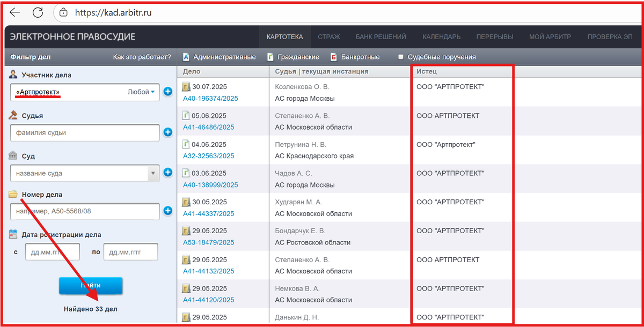Click judge name Немкова В. А.
The height and width of the screenshot is (327, 644).
(x=297, y=288)
